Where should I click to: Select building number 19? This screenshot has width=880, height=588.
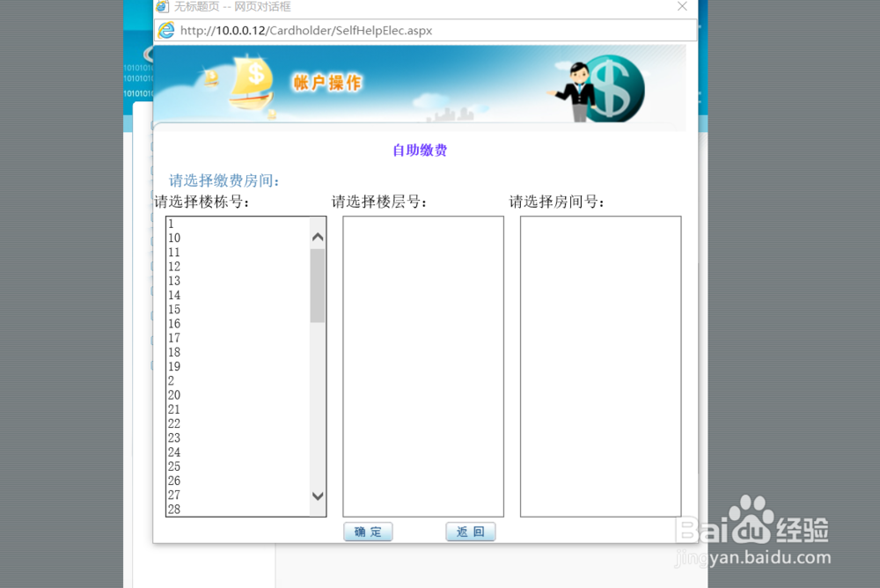point(238,366)
